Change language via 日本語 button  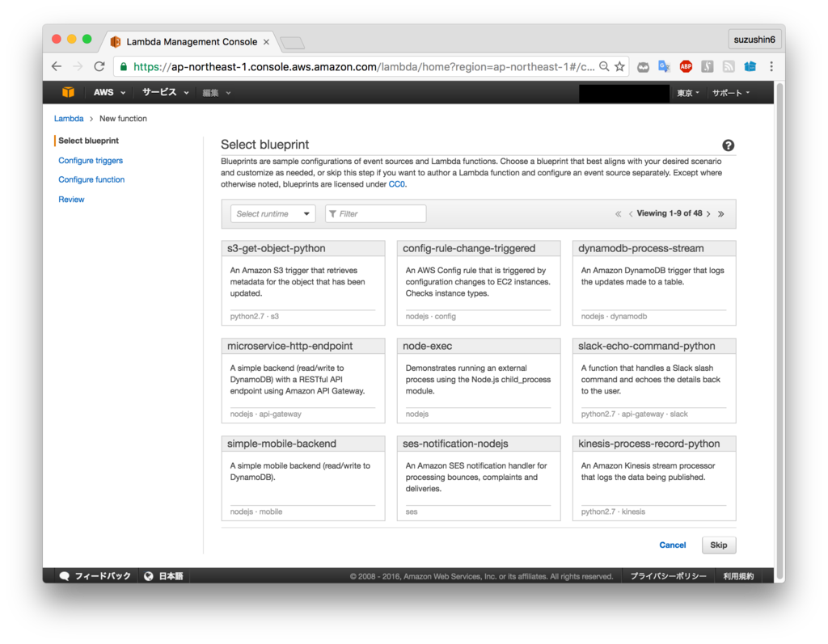pos(164,576)
